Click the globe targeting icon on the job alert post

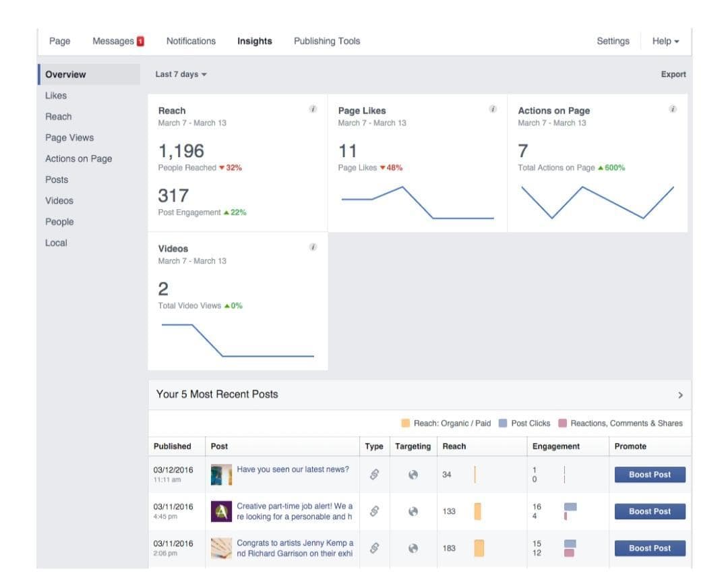(413, 511)
